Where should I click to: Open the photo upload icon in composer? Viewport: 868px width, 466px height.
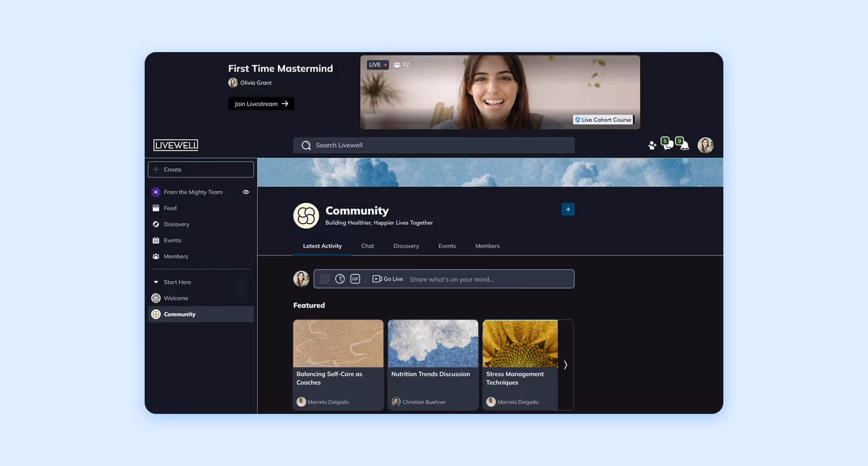coord(323,279)
